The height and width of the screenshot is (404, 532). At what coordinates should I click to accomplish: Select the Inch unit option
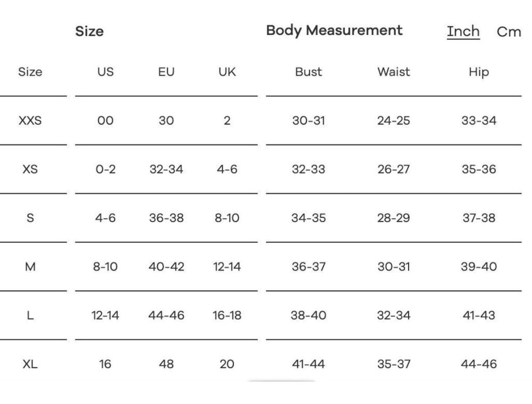[463, 32]
